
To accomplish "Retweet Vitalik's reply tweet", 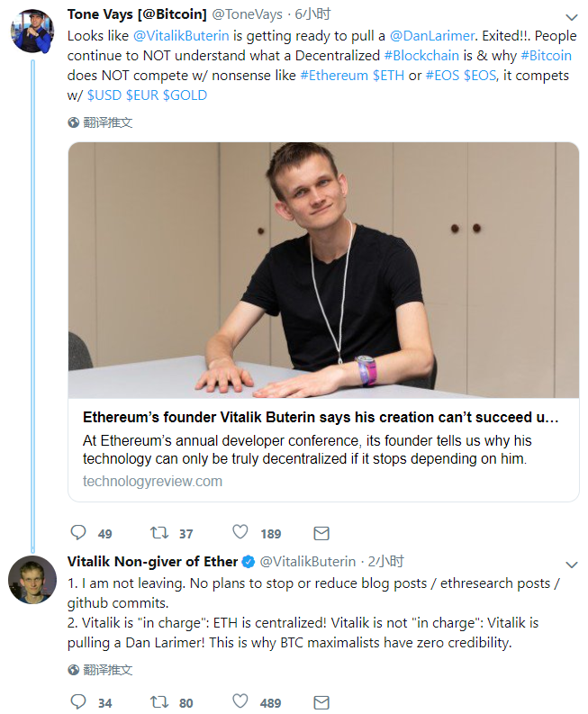I will [x=159, y=701].
